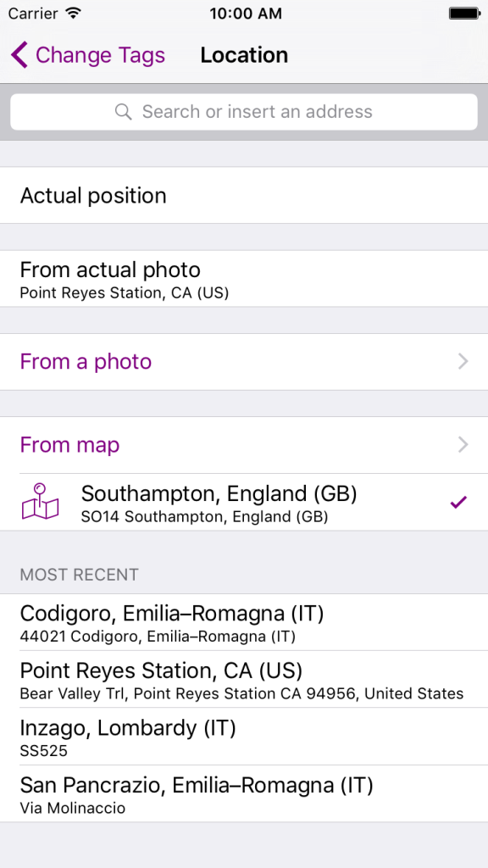Tap the map pin icon beside Southampton
Screen dimensions: 488x868
pyautogui.click(x=40, y=502)
